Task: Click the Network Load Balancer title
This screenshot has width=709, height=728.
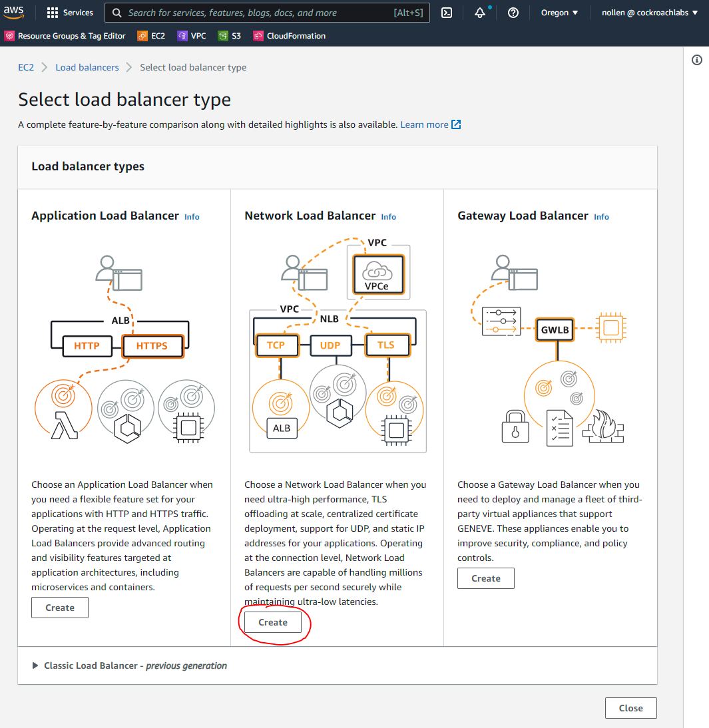Action: coord(310,216)
